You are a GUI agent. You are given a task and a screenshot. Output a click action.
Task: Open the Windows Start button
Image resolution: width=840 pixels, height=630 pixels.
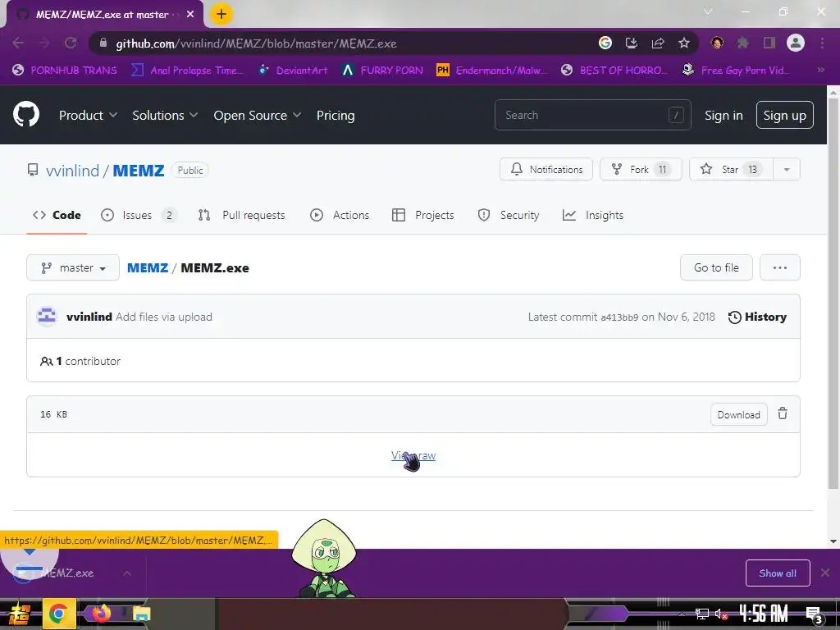[x=19, y=614]
